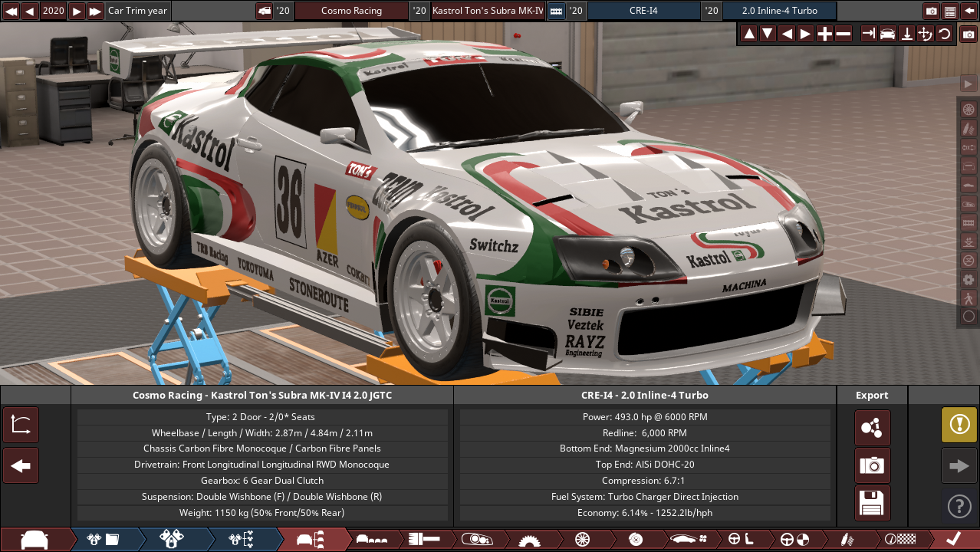
Task: Toggle the grille-shaped icon in right sidebar
Action: tap(968, 222)
